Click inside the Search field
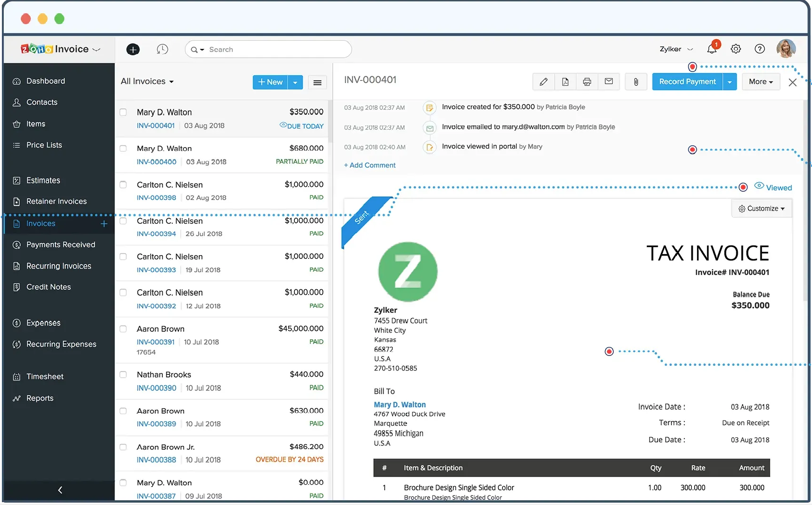The image size is (812, 505). pyautogui.click(x=268, y=49)
